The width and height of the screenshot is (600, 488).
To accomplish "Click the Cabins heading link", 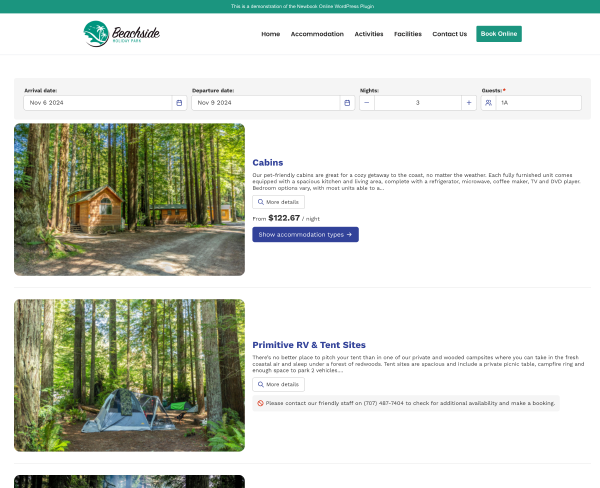I will coord(268,163).
